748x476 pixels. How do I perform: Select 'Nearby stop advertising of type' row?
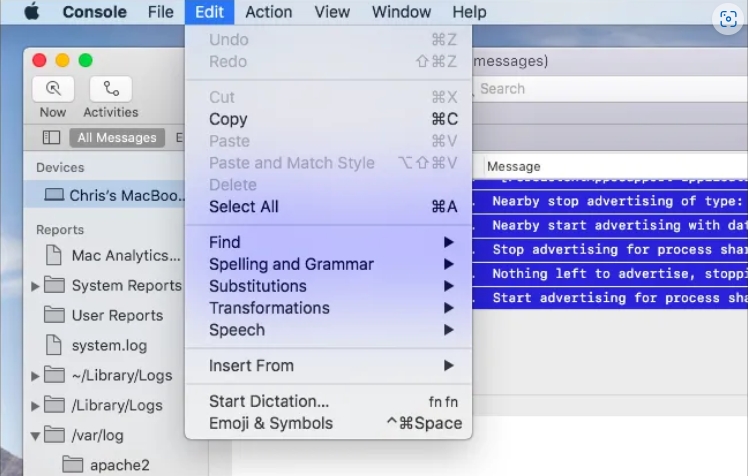610,201
